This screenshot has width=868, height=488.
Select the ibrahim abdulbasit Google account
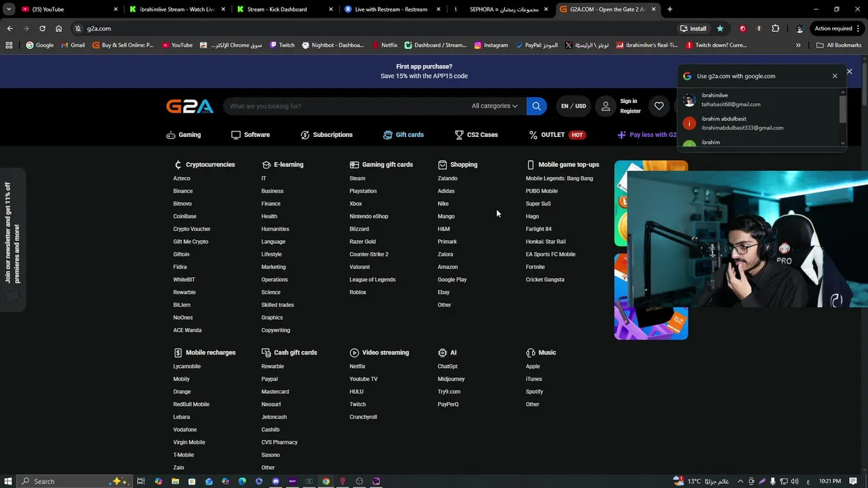pyautogui.click(x=759, y=123)
